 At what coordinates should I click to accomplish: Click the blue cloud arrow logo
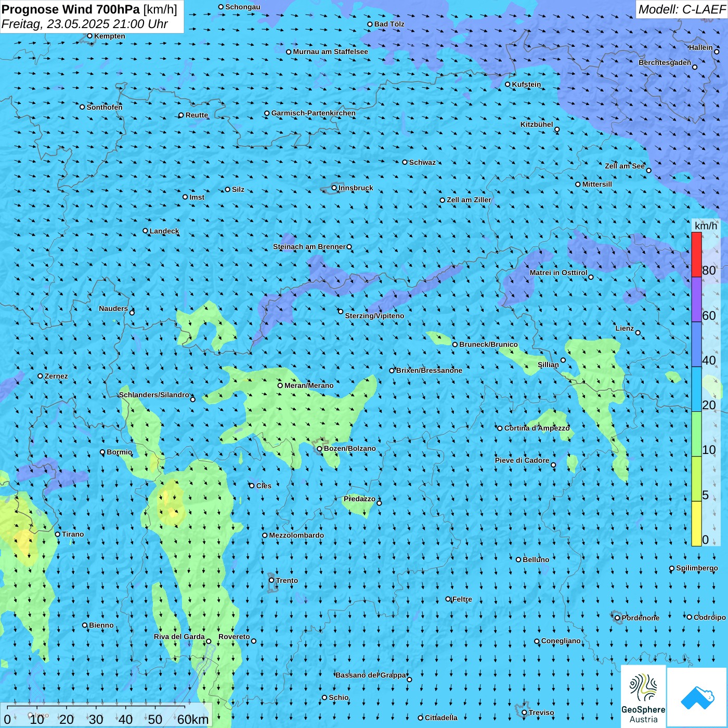pyautogui.click(x=697, y=698)
